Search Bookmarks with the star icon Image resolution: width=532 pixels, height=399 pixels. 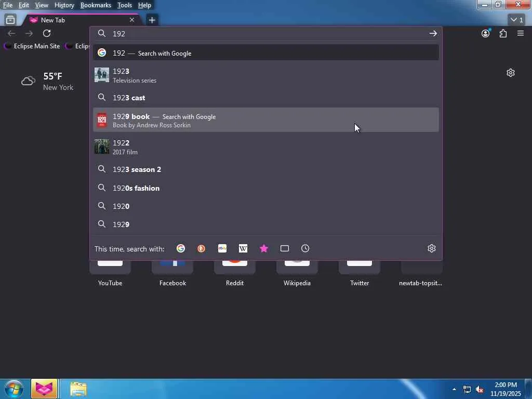264,249
